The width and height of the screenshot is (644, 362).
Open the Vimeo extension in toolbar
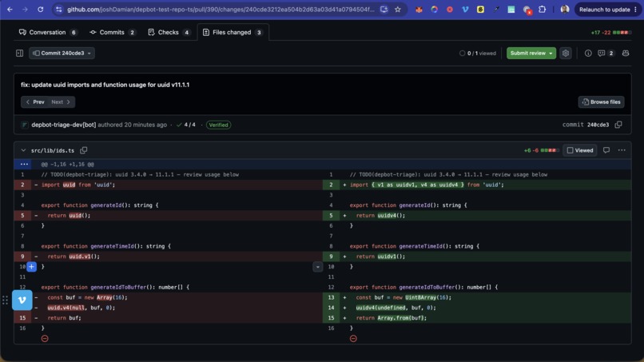pyautogui.click(x=465, y=10)
